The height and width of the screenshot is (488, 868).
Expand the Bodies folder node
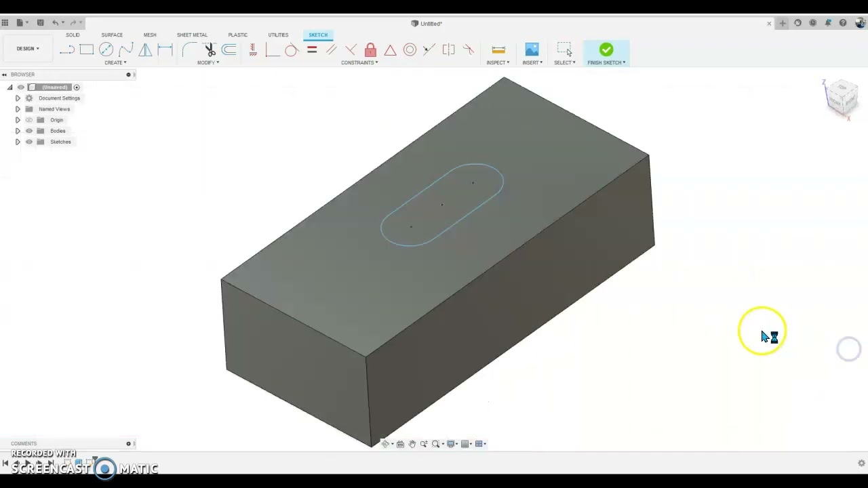[18, 131]
